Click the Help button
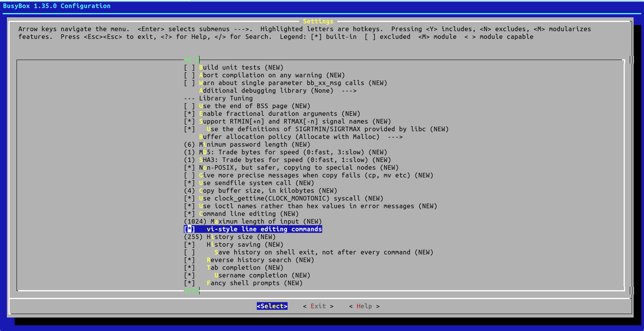This screenshot has height=331, width=644. (x=364, y=306)
